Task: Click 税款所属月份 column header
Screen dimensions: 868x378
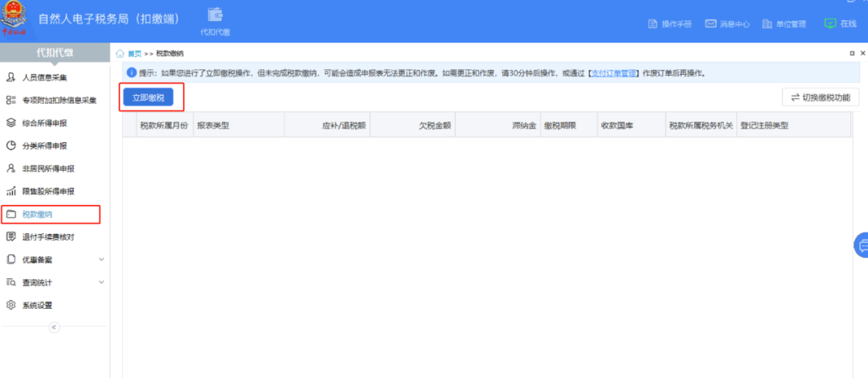Action: (165, 125)
